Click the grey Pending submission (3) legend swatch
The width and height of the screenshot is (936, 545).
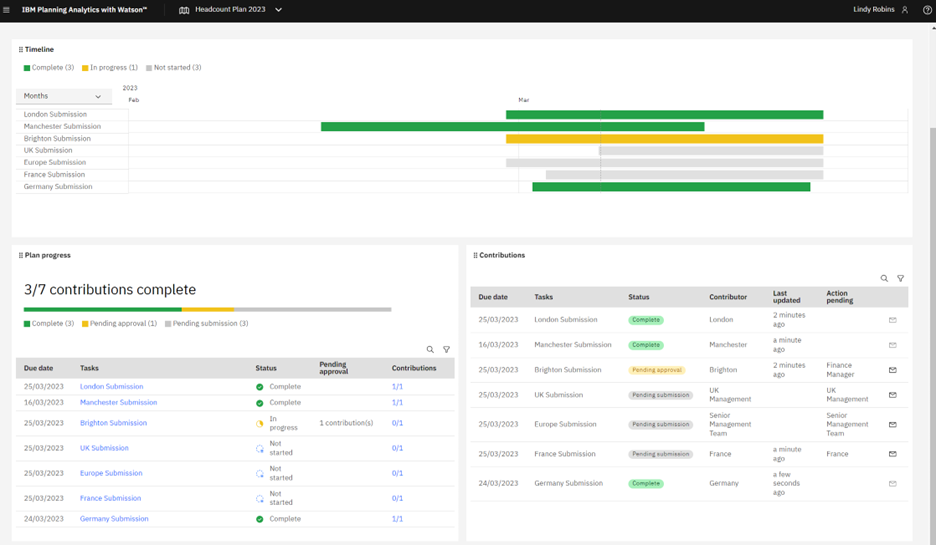pyautogui.click(x=168, y=324)
